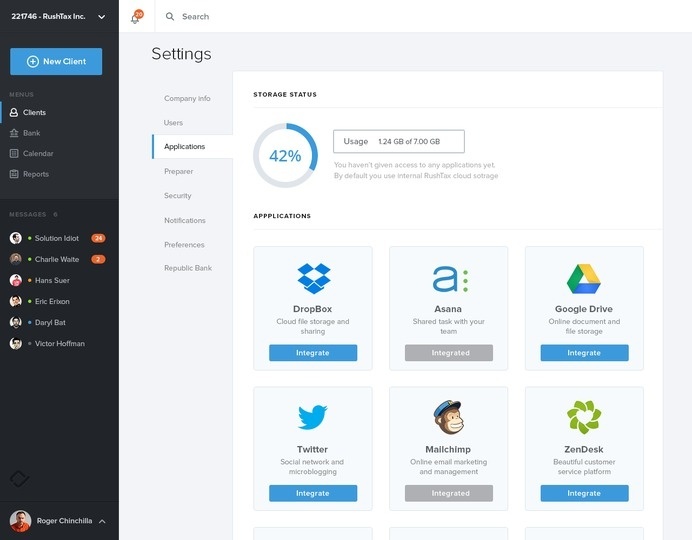Click the New Client button
This screenshot has width=692, height=540.
coord(56,61)
